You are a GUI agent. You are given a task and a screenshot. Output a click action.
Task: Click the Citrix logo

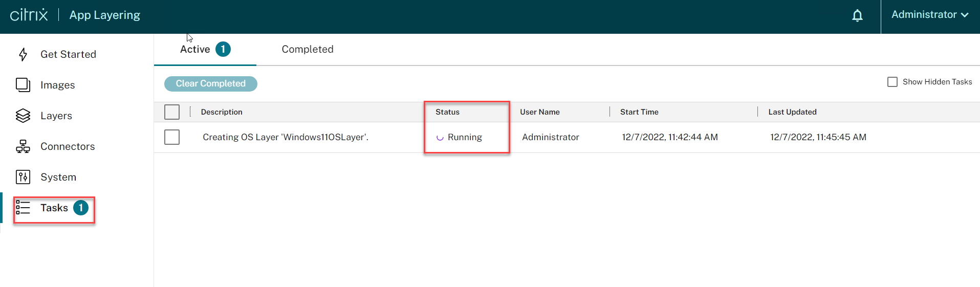pos(29,15)
